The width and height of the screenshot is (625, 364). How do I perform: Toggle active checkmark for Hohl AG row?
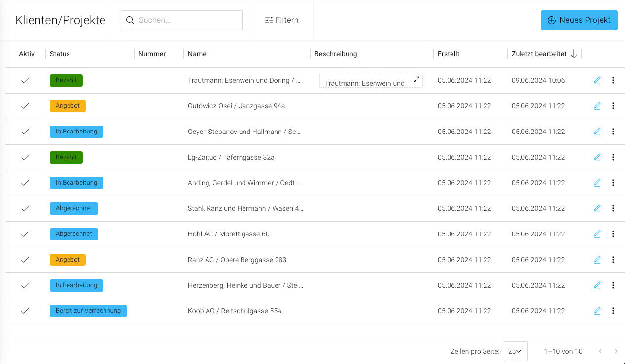(x=25, y=234)
